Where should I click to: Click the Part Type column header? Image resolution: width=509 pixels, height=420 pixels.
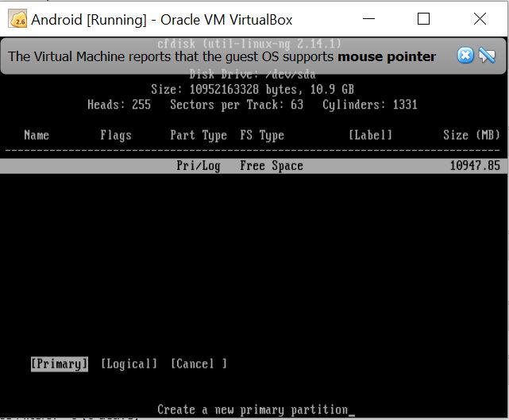pos(199,135)
